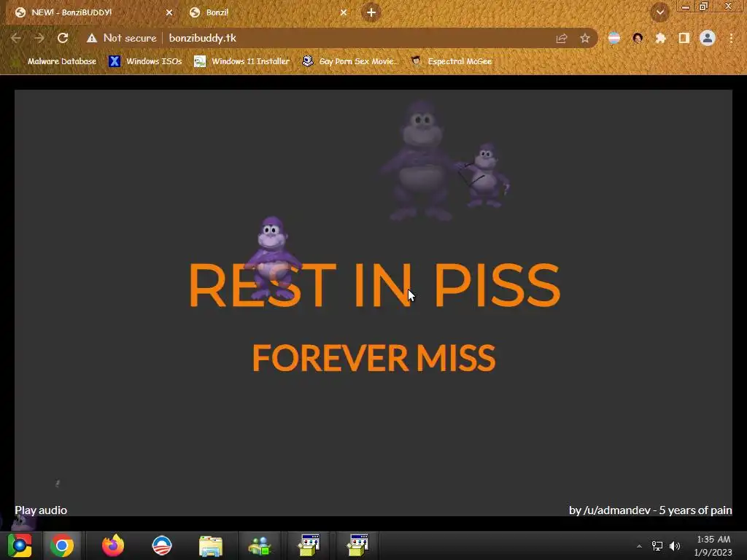Open the Not secure site warning
This screenshot has height=560, width=747.
point(122,38)
